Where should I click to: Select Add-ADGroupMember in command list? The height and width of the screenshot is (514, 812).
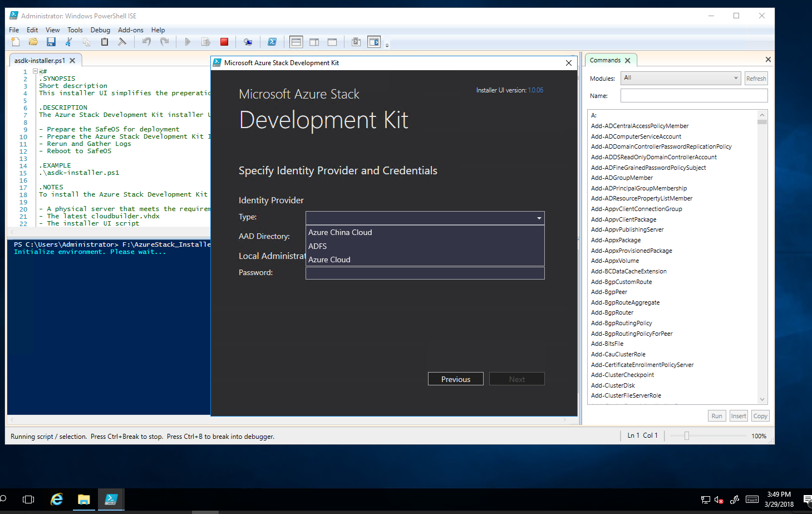(x=622, y=178)
